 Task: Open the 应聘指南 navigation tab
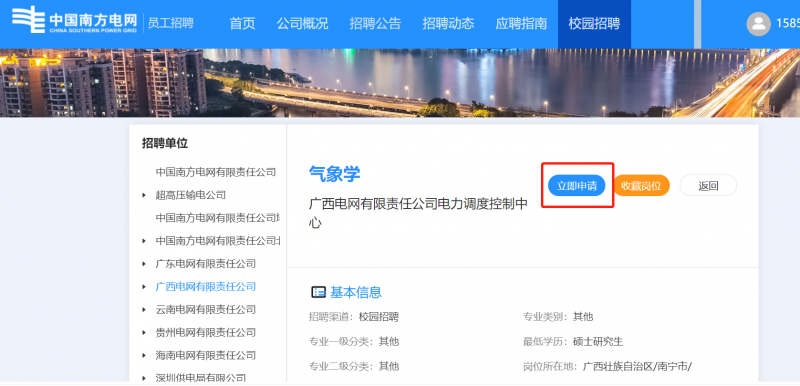[521, 23]
